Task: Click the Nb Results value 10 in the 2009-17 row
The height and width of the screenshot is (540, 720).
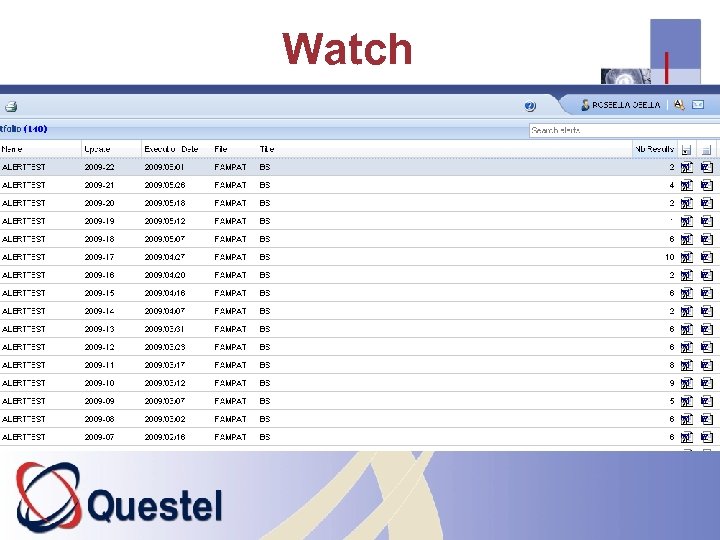Action: (x=669, y=257)
